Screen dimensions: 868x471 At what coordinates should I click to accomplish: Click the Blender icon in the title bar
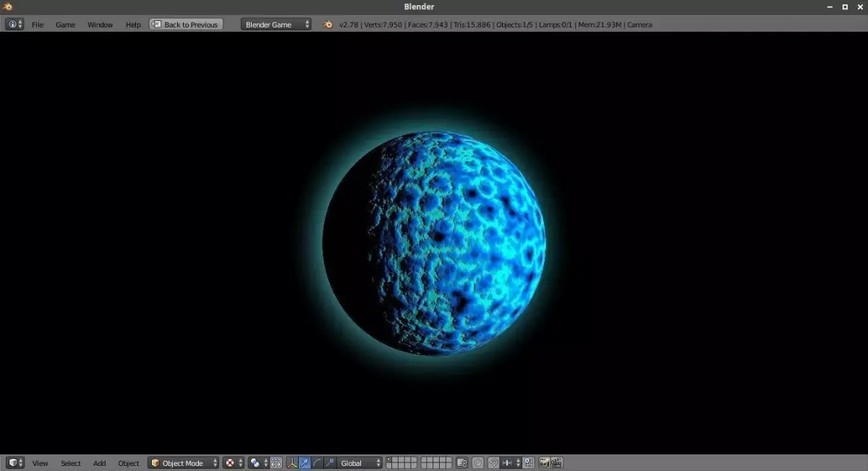[x=9, y=7]
